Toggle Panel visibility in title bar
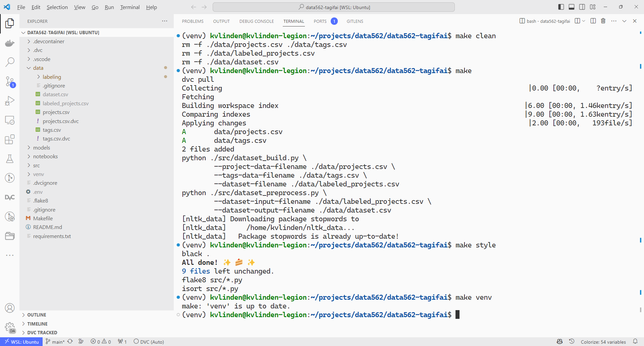The image size is (644, 346). point(572,7)
